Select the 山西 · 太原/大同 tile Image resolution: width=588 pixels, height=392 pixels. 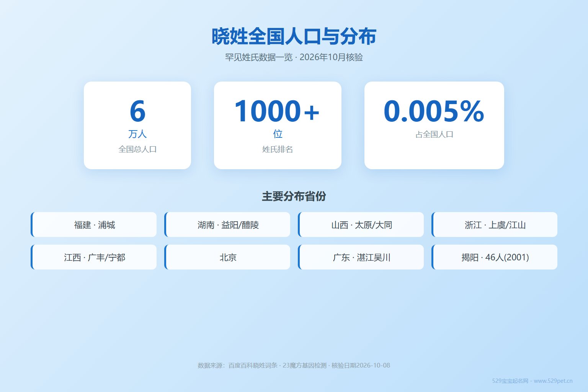[x=361, y=225]
